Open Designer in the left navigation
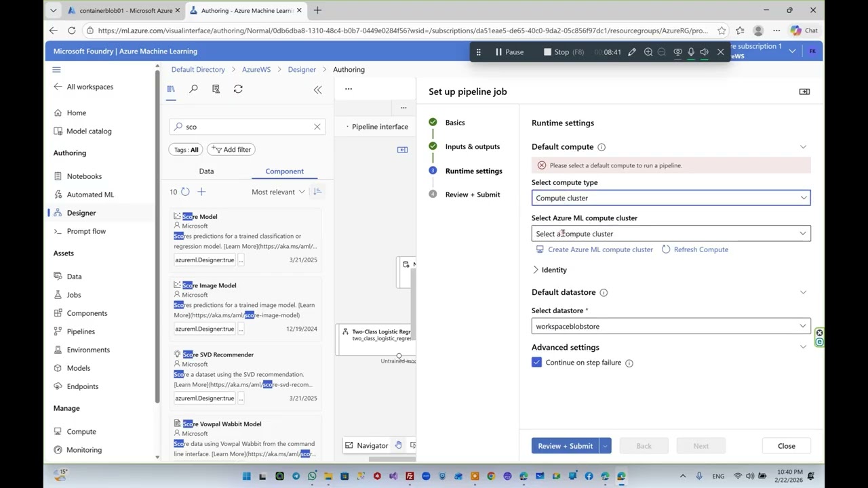The width and height of the screenshot is (868, 488). (81, 213)
